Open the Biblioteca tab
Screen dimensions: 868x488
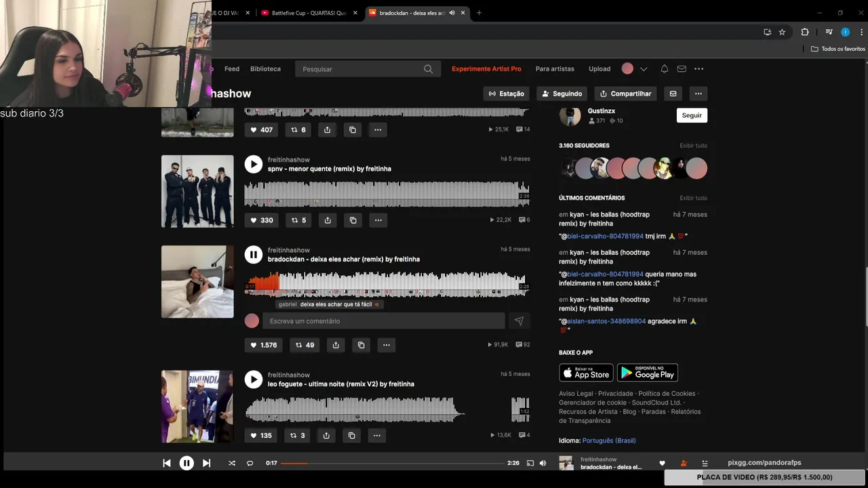tap(265, 69)
